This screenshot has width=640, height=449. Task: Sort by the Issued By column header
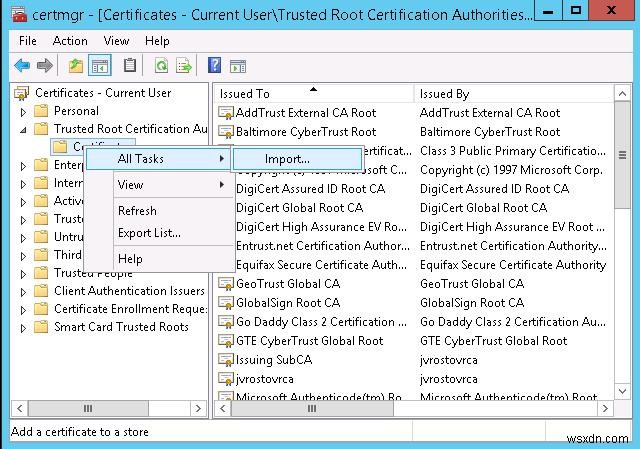point(513,94)
